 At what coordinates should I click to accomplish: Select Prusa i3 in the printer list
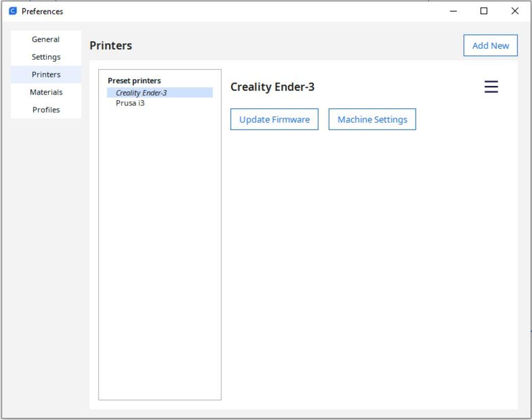tap(160, 103)
